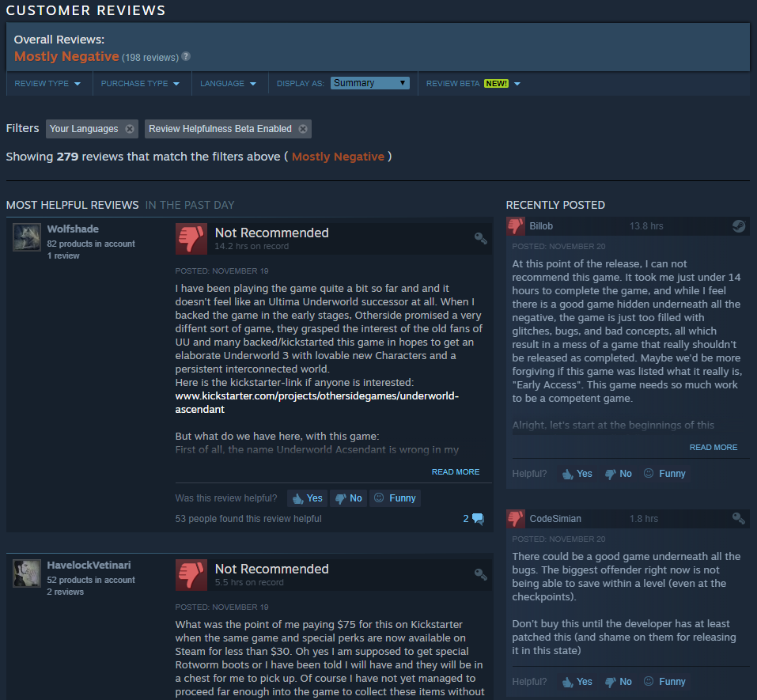This screenshot has height=700, width=757.
Task: Vote No on Billob's review
Action: tap(619, 474)
